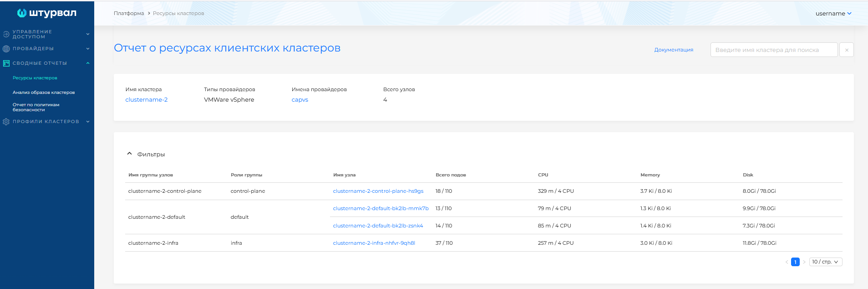868x289 pixels.
Task: Click the cluster name search field
Action: click(x=774, y=50)
